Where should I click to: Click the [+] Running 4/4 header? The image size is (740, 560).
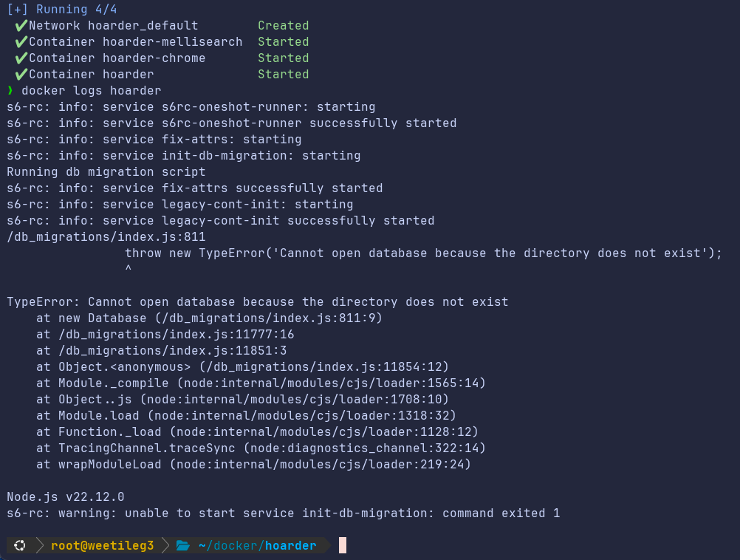click(x=62, y=9)
